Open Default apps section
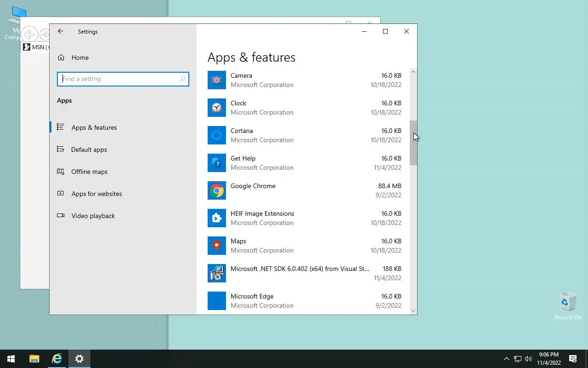This screenshot has width=588, height=368. [x=123, y=149]
